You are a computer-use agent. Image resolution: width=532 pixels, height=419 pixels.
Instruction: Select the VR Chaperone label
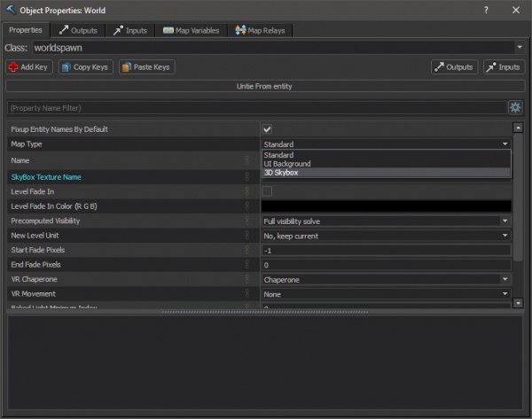click(34, 279)
